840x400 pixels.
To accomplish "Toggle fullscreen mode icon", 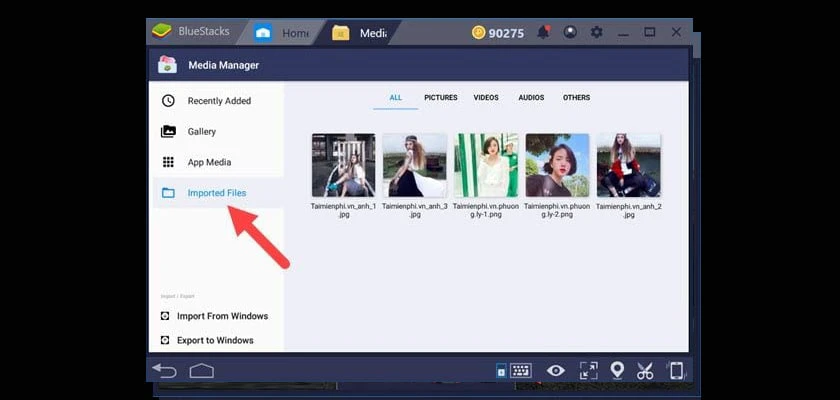I will click(588, 371).
